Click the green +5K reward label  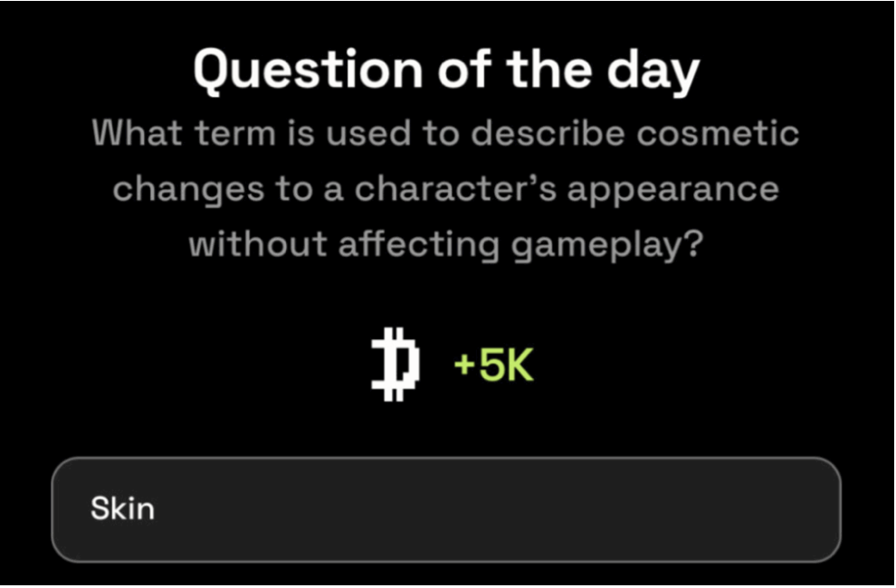pos(493,367)
